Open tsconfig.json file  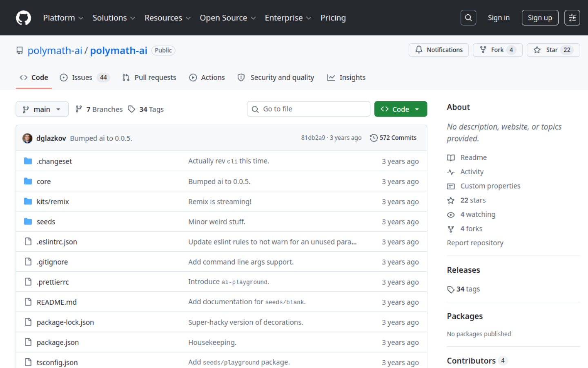[57, 362]
